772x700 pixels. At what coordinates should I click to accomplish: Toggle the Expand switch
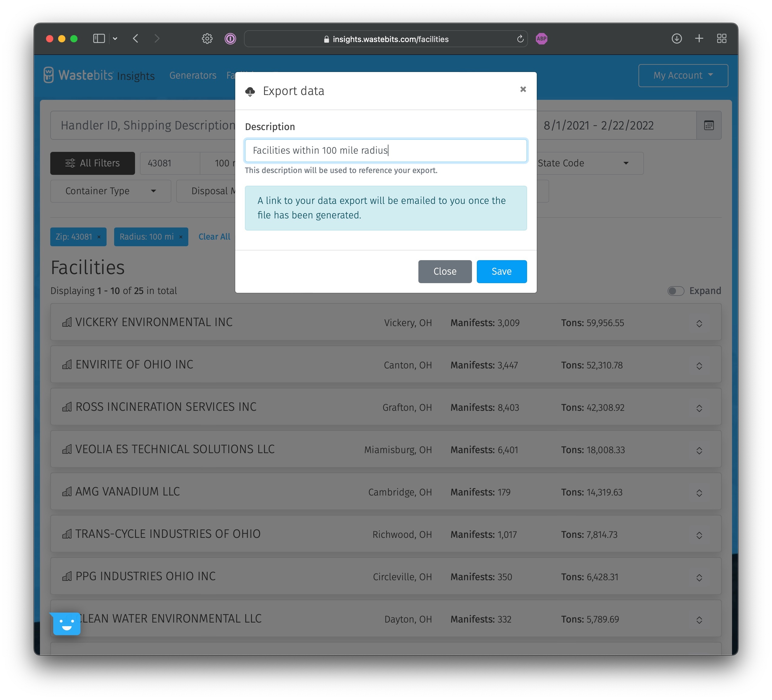click(675, 291)
